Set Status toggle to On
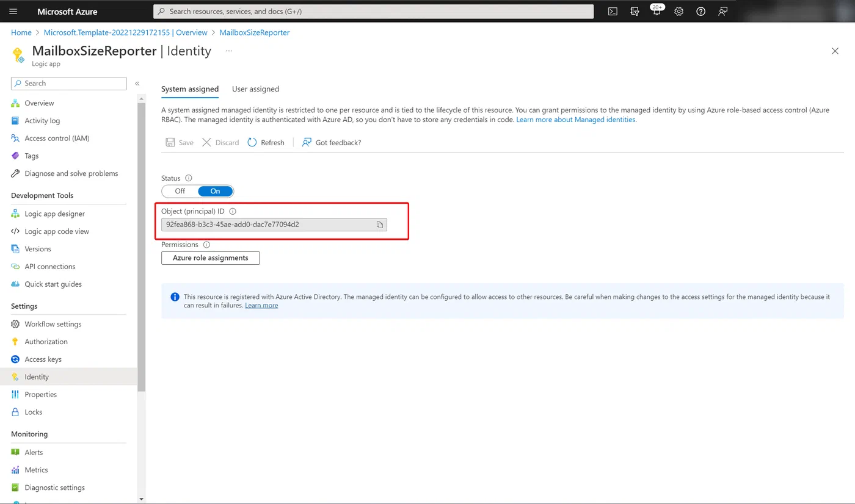Viewport: 855px width, 504px height. pos(215,191)
